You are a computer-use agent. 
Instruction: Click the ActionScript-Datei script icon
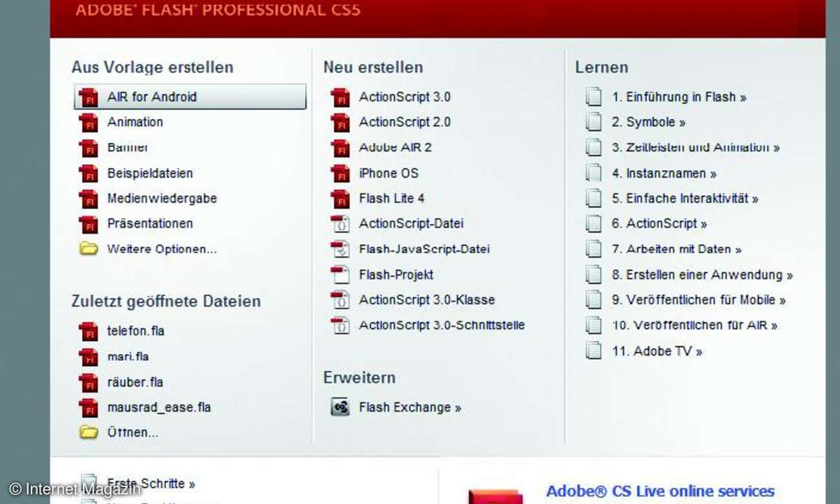pyautogui.click(x=340, y=224)
